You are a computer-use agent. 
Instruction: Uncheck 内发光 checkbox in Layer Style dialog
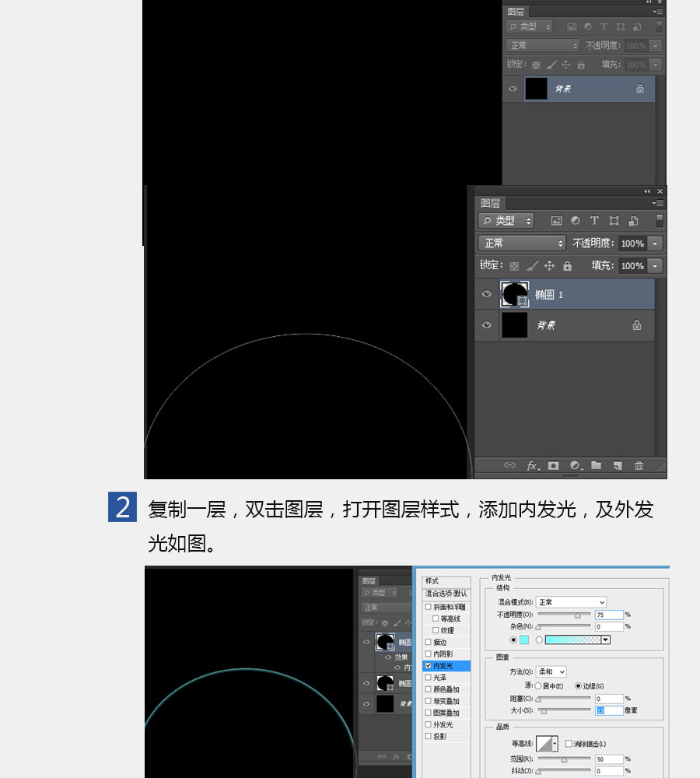tap(428, 666)
